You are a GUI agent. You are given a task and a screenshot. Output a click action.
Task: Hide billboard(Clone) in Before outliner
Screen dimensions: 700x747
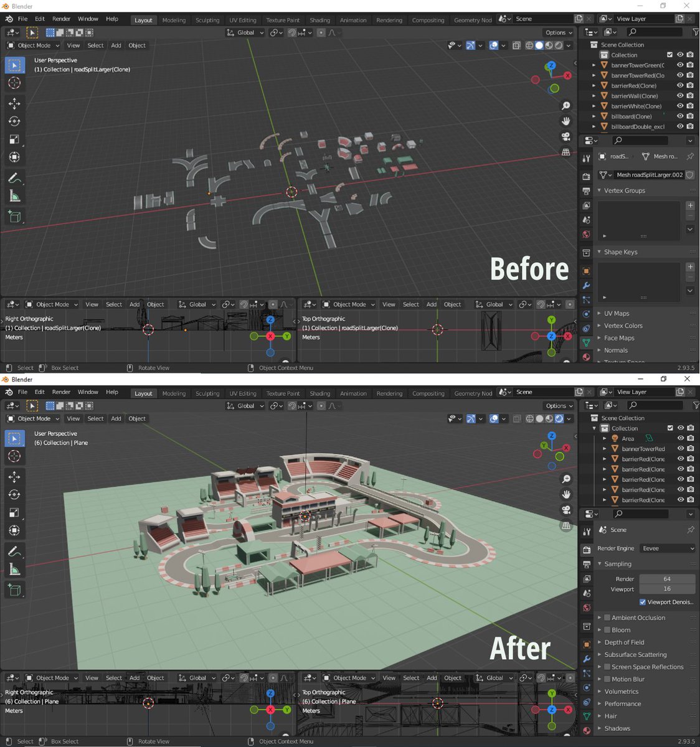point(680,116)
